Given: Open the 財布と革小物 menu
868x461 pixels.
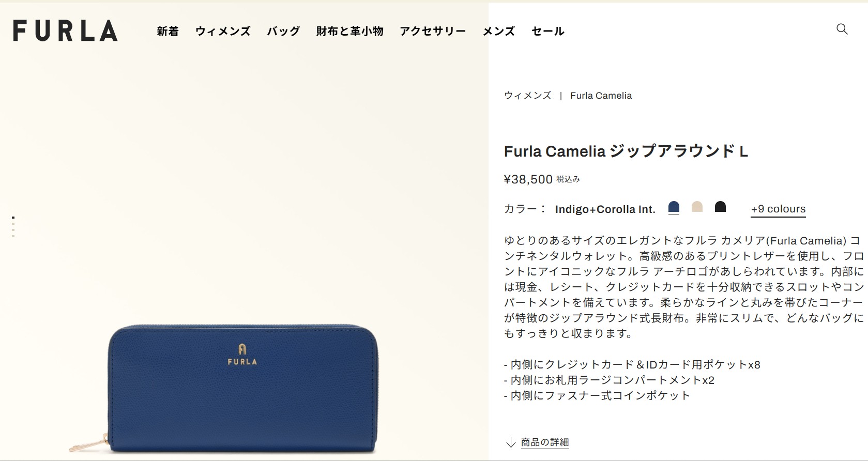Looking at the screenshot, I should click(x=350, y=31).
